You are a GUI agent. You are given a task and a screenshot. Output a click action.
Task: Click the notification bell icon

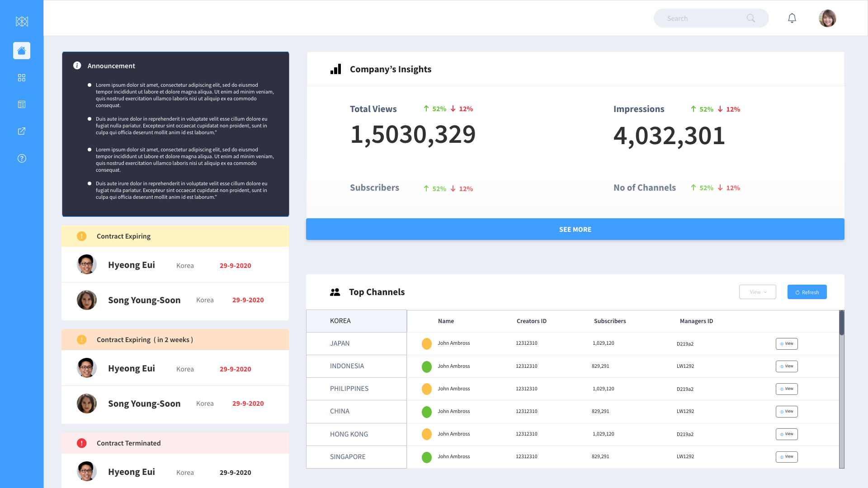coord(792,18)
